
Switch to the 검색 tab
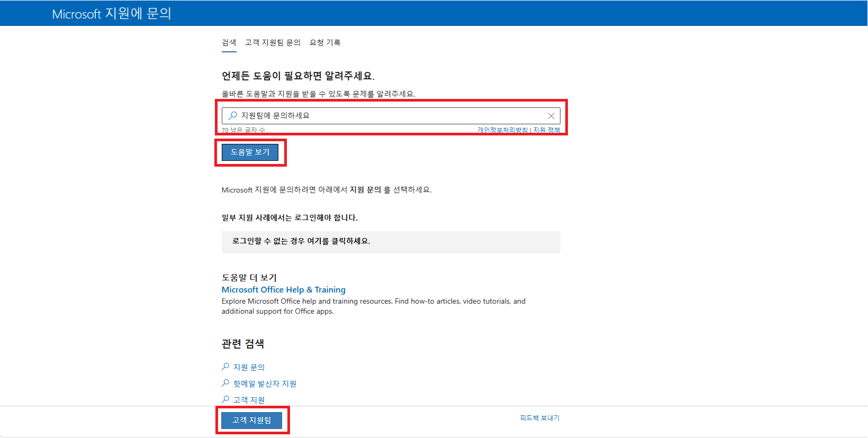pyautogui.click(x=229, y=42)
